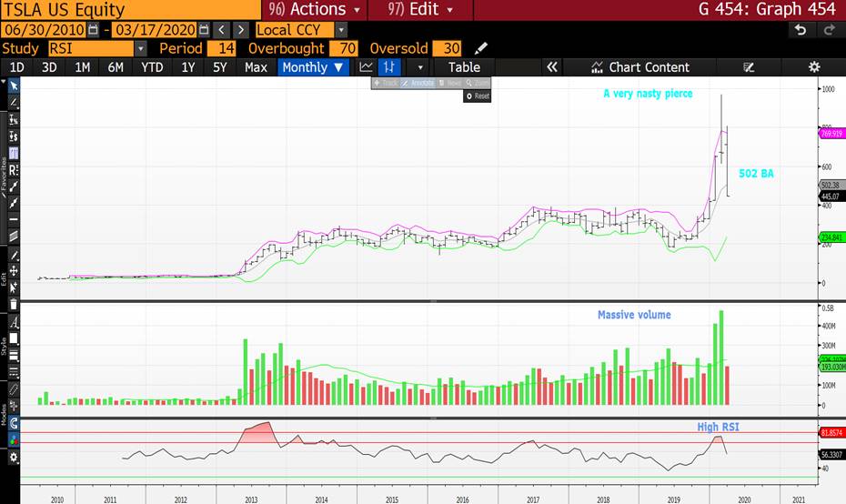This screenshot has width=846, height=504.
Task: Click the RGB color circles mode icon
Action: [14, 439]
